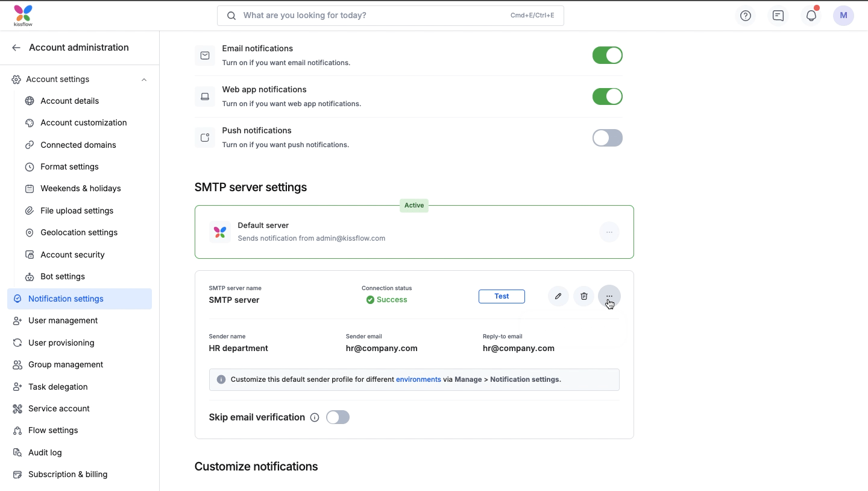
Task: Open more options for Default server
Action: click(609, 232)
